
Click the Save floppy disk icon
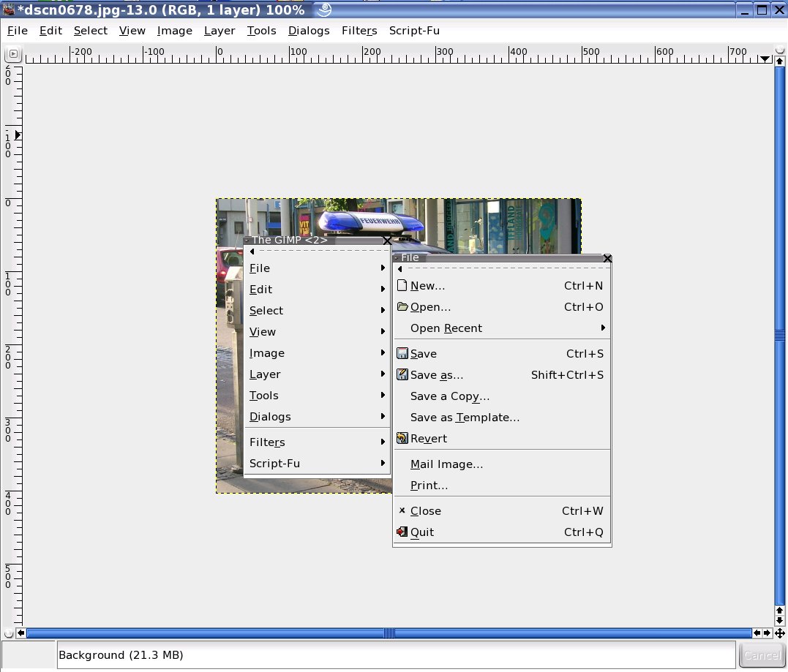pos(402,354)
